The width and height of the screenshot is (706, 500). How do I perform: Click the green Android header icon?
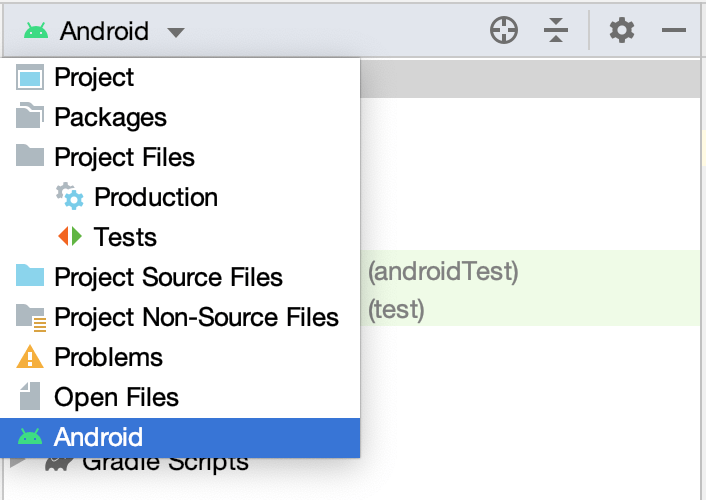[x=36, y=31]
